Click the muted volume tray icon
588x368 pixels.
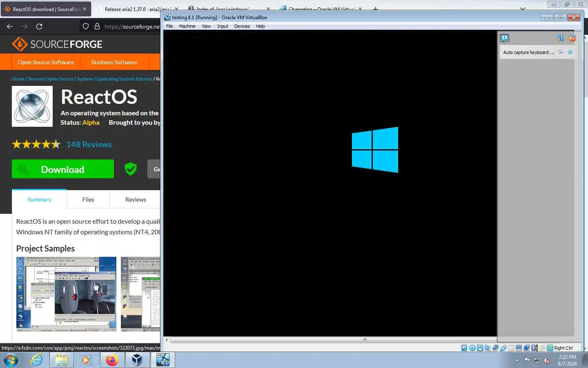[547, 360]
